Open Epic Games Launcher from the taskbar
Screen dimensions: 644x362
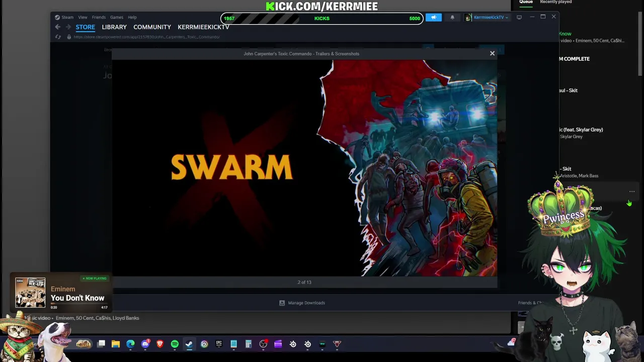tap(219, 344)
